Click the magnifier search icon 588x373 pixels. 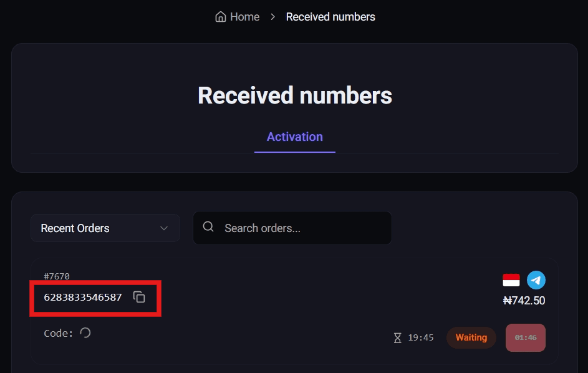[208, 228]
